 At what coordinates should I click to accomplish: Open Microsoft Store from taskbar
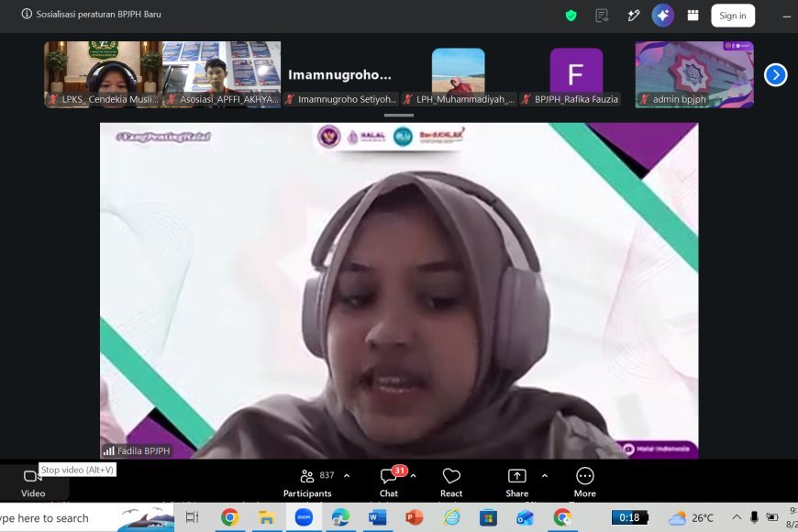488,517
